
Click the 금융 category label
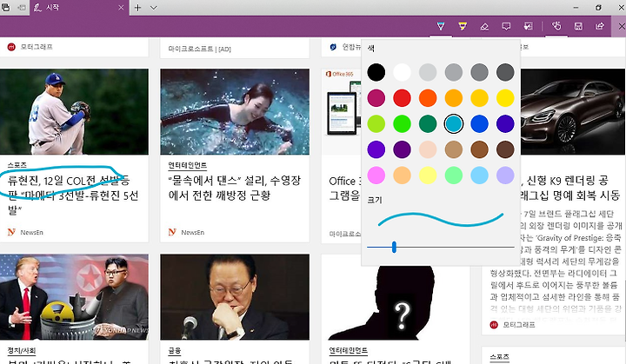[175, 350]
